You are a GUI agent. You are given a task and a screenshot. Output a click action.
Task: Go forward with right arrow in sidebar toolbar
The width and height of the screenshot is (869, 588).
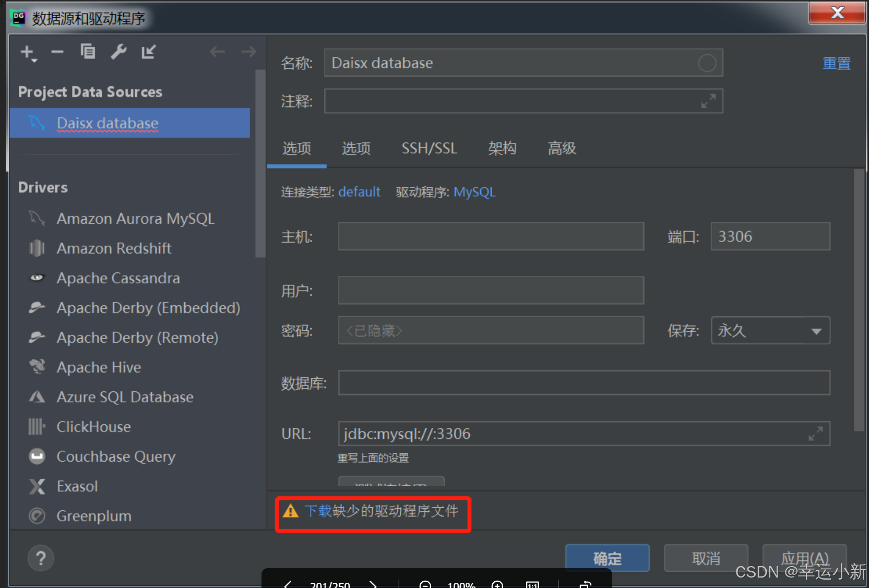248,52
